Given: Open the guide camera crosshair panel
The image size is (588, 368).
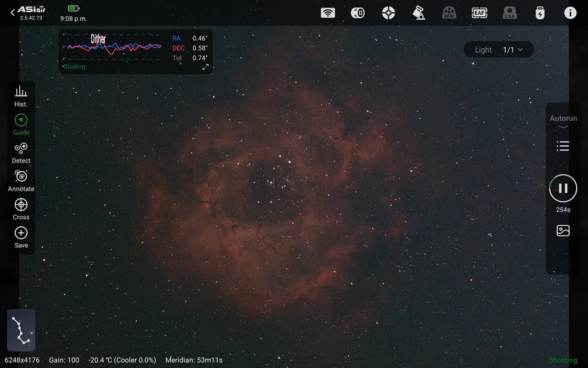Looking at the screenshot, I should pos(389,13).
